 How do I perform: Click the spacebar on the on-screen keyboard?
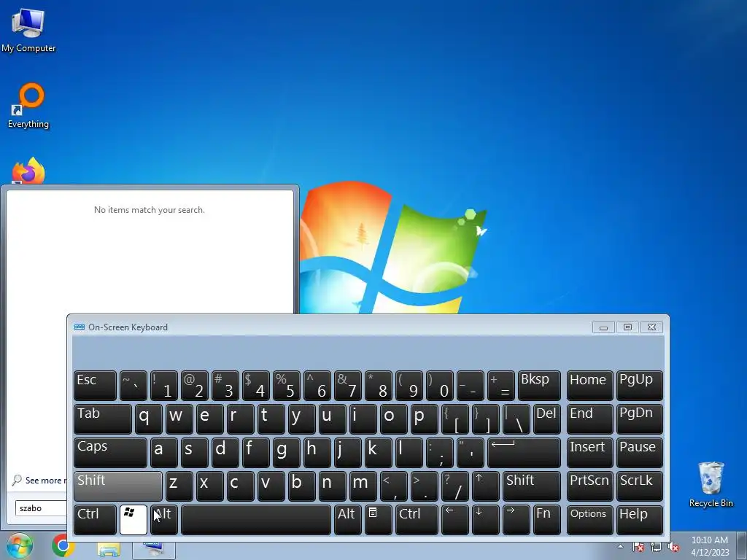[256, 519]
